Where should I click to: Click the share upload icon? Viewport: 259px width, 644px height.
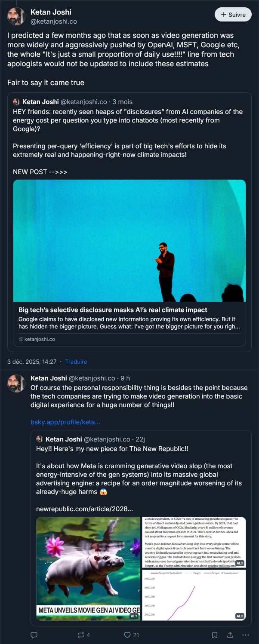click(230, 635)
